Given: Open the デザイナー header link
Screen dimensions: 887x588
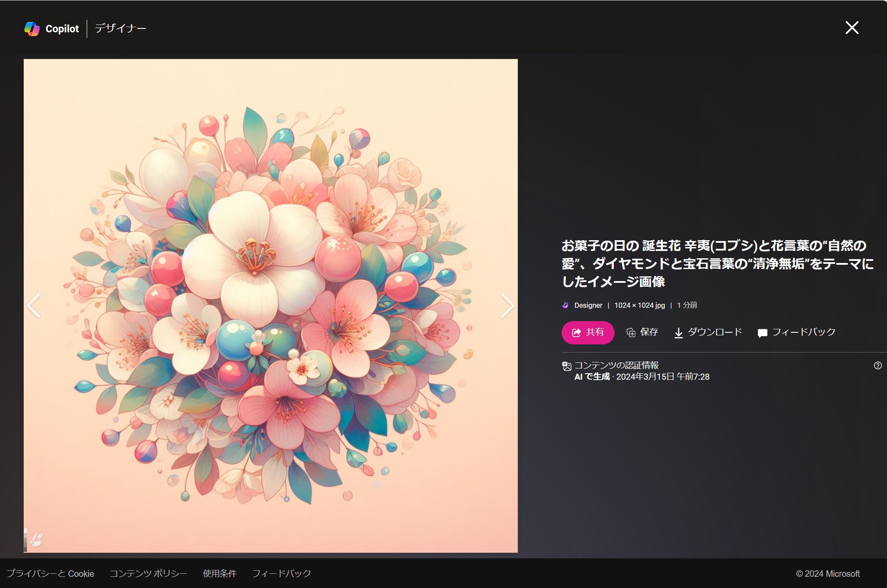Looking at the screenshot, I should (x=121, y=28).
